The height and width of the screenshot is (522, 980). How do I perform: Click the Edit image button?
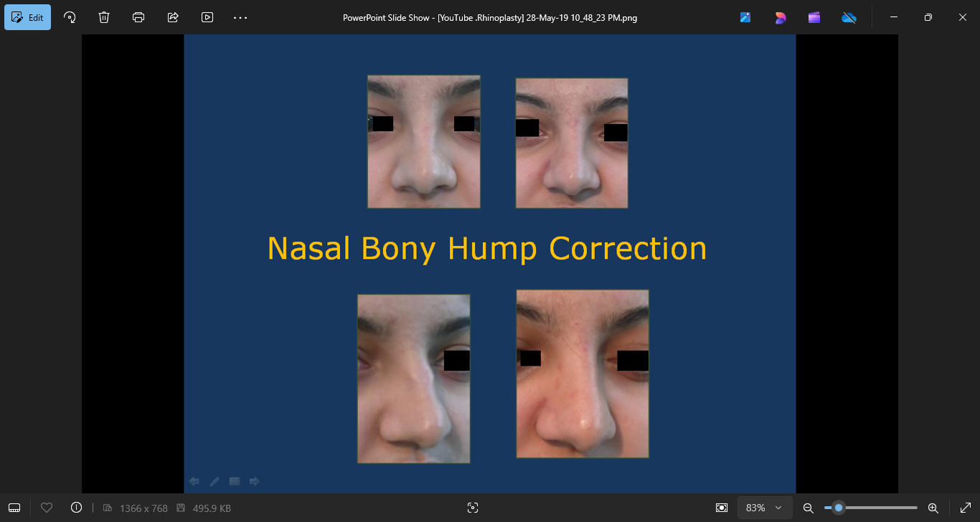tap(28, 17)
